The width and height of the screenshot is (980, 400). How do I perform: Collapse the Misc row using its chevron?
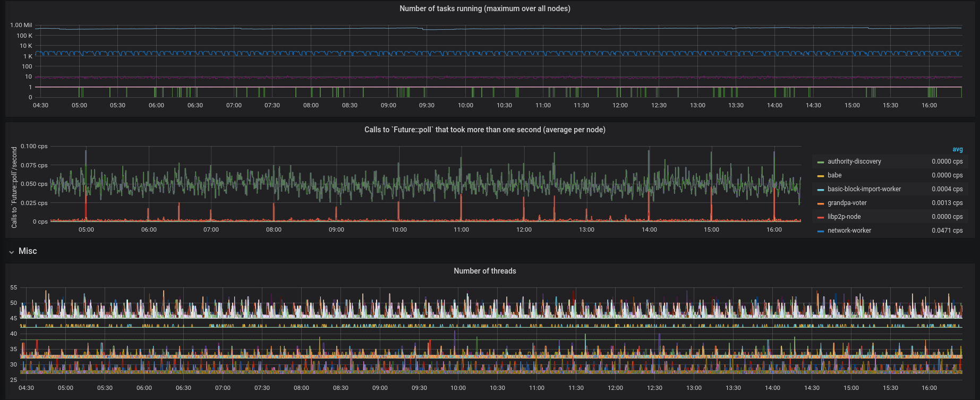point(11,252)
